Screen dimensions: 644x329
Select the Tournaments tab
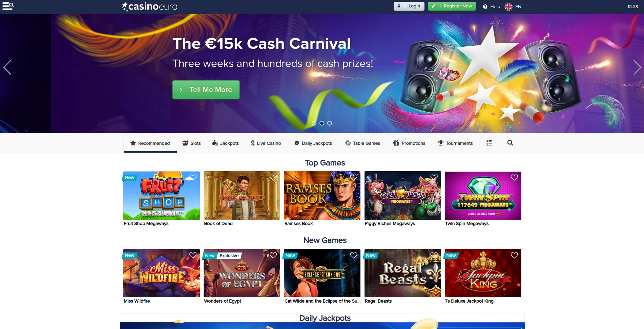pos(455,143)
